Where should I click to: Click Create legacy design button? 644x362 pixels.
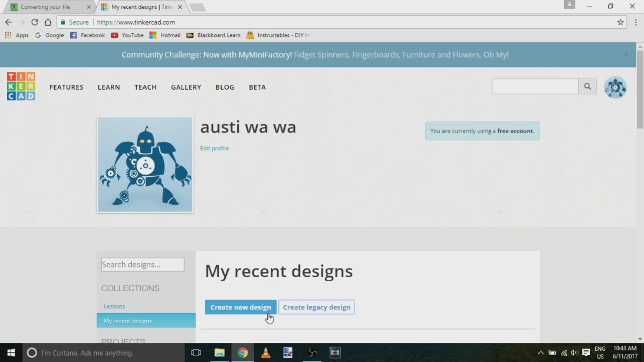click(x=316, y=307)
